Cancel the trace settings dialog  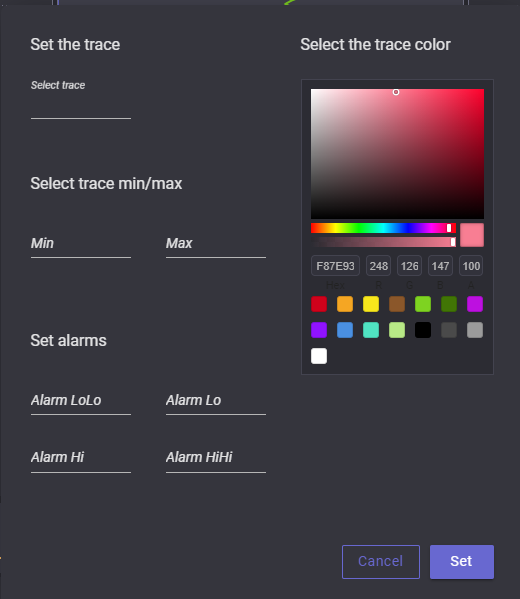381,562
